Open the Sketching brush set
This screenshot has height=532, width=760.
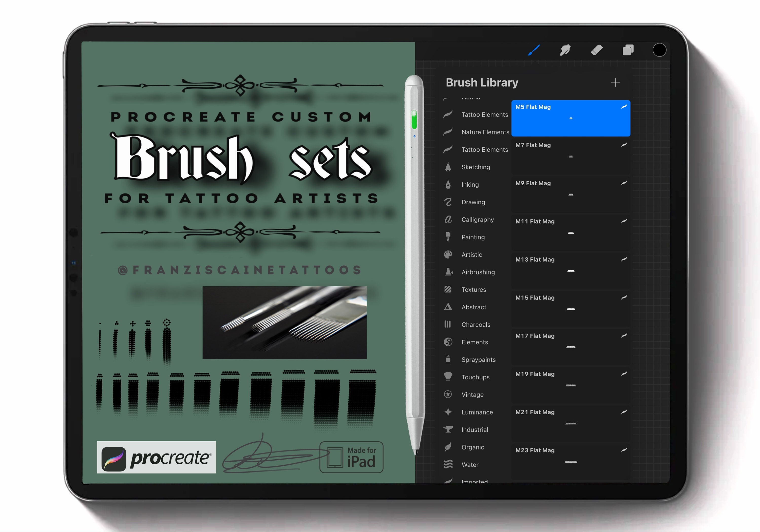tap(475, 167)
